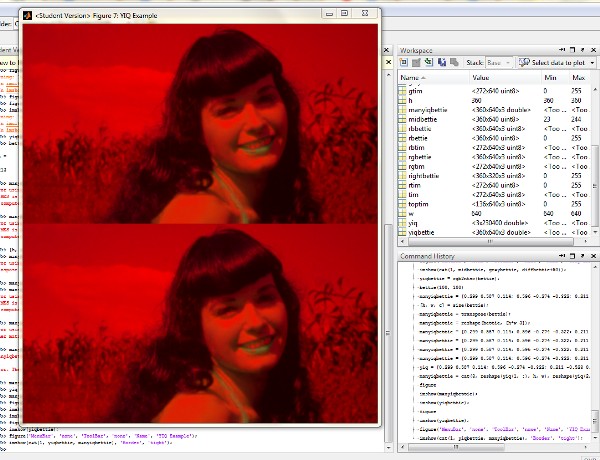Select the rtim variable name
Screen dimensions: 600x460
(x=414, y=185)
